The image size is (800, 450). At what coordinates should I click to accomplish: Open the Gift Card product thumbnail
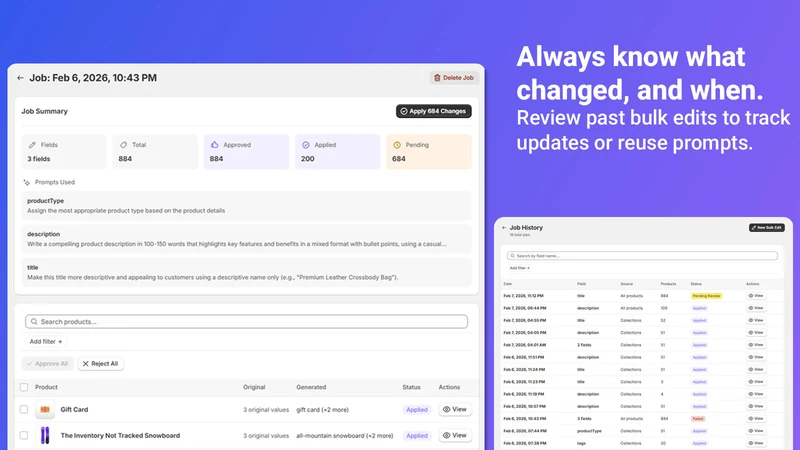[45, 409]
